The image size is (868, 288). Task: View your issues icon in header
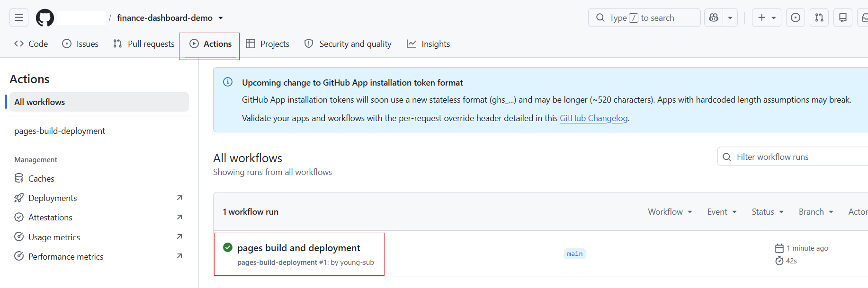pos(796,17)
